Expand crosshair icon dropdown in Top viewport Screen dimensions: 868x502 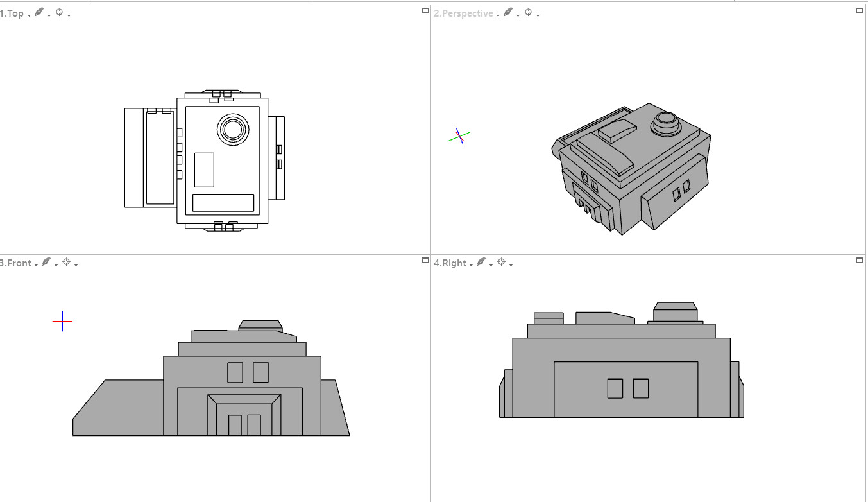point(69,15)
